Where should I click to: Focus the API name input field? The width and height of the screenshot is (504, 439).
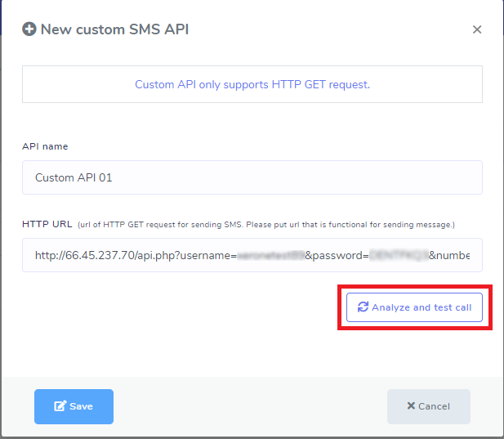point(252,177)
